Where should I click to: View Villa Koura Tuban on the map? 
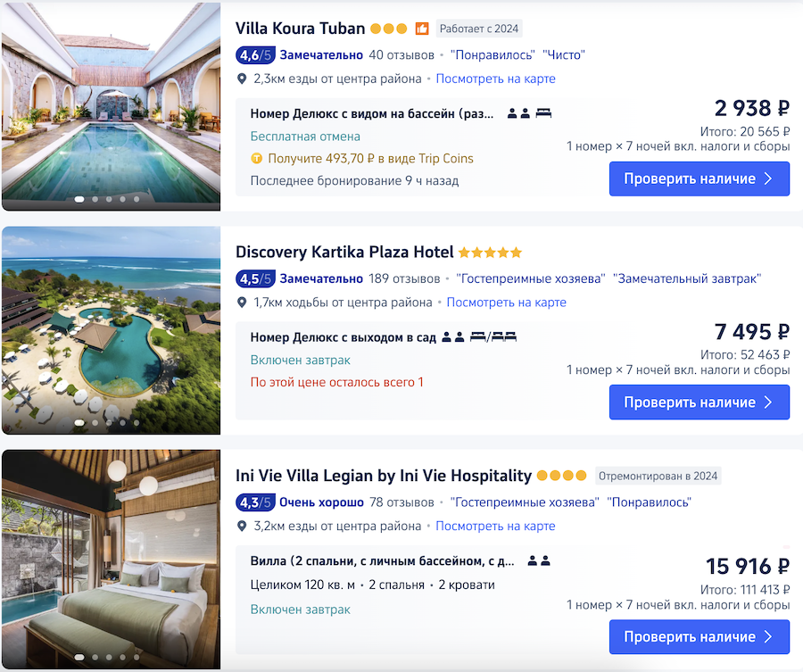pos(495,79)
